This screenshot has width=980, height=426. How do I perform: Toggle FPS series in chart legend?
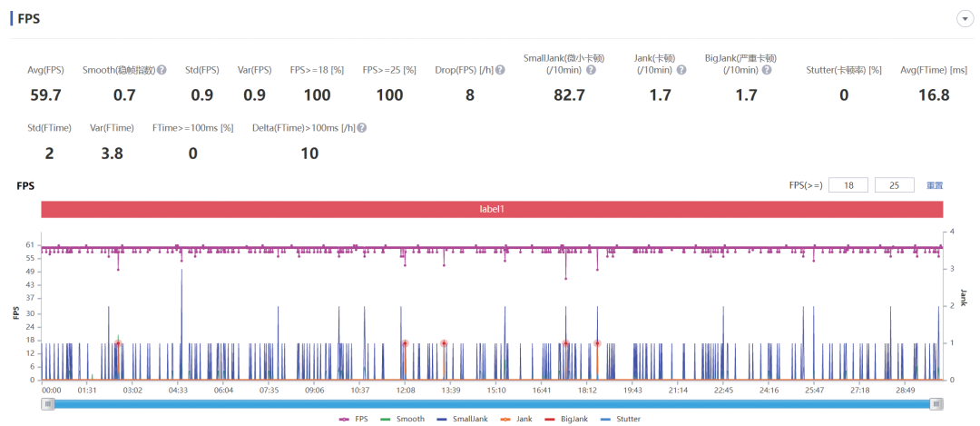(353, 419)
